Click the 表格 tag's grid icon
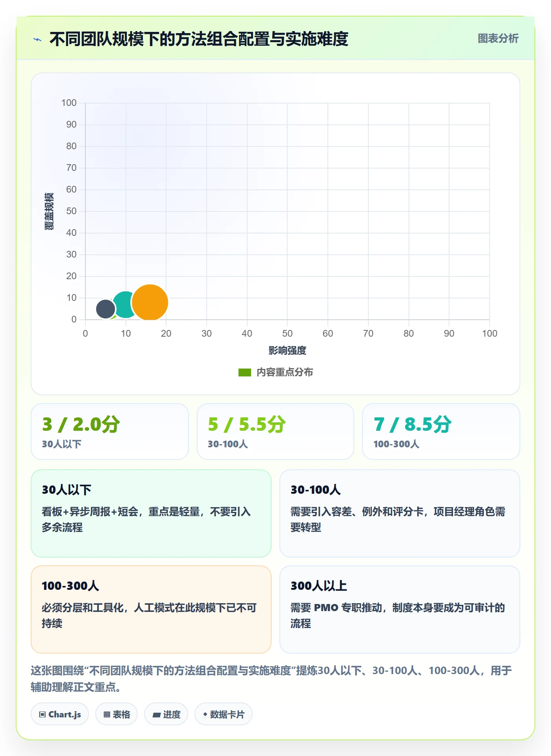Image resolution: width=551 pixels, height=756 pixels. (x=107, y=715)
